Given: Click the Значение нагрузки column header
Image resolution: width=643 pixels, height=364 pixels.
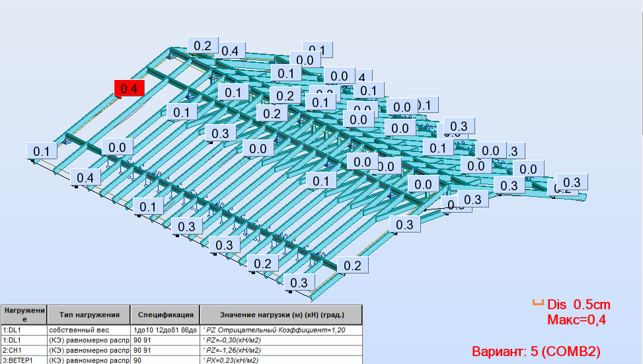Looking at the screenshot, I should (x=282, y=315).
